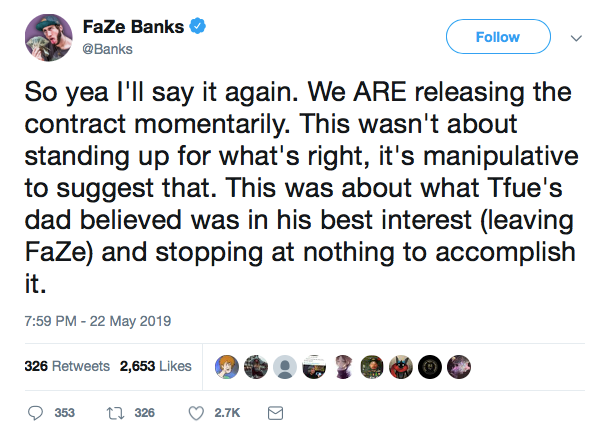This screenshot has height=443, width=611.
Task: Click the default gray silhouette liker avatar
Action: 285,366
